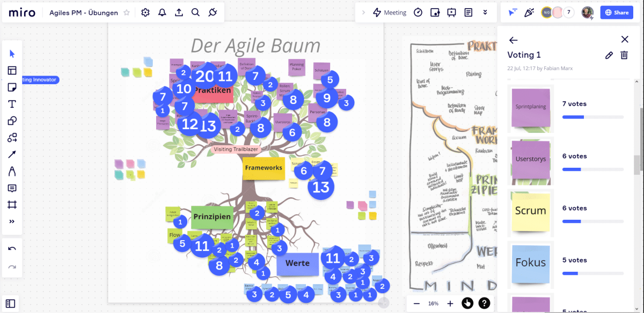Select the comment tool

12,188
